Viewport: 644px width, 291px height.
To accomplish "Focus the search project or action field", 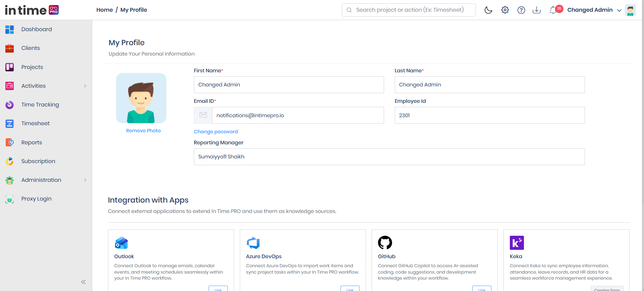I will pyautogui.click(x=409, y=10).
